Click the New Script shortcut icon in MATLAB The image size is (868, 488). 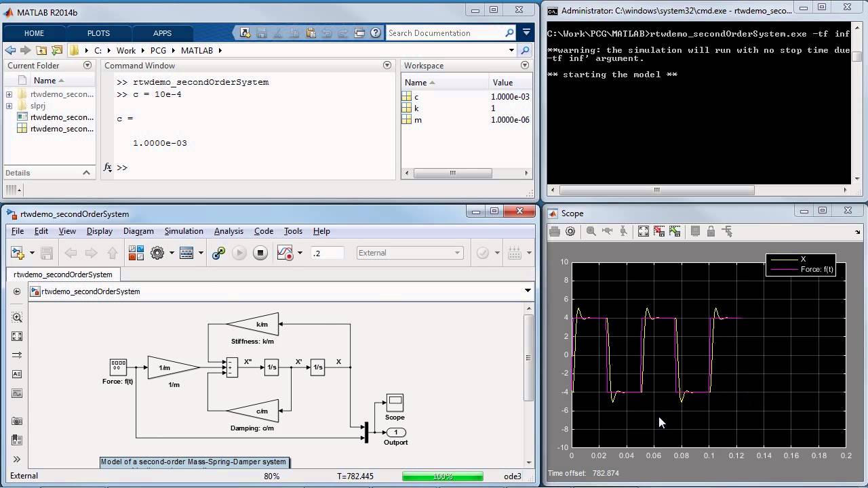pos(245,33)
